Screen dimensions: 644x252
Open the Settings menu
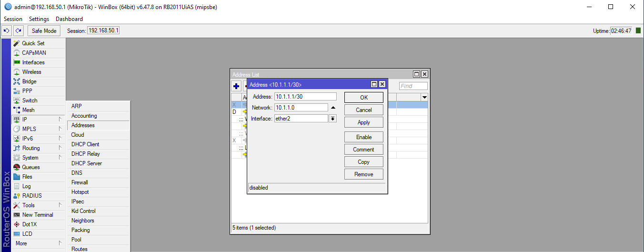click(x=39, y=19)
